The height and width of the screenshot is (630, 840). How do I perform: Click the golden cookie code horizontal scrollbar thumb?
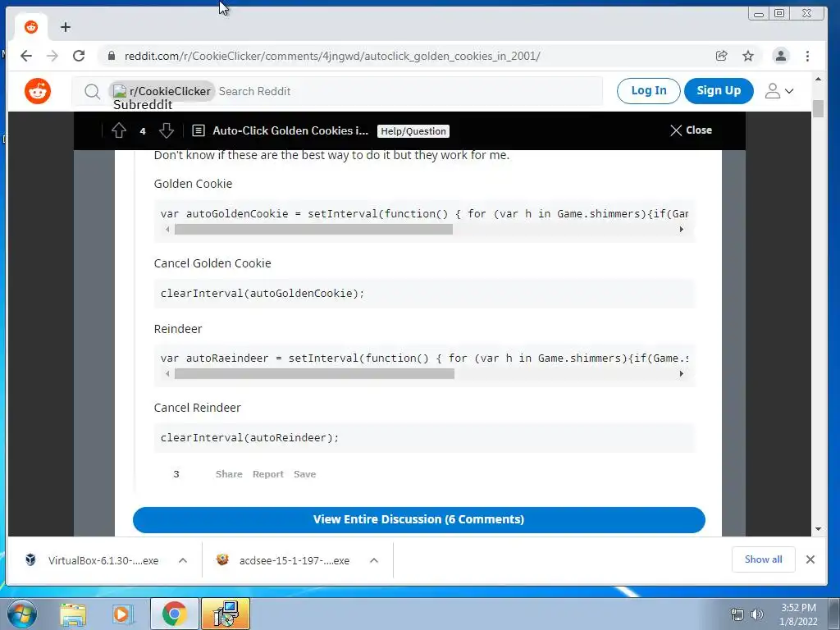pos(313,230)
